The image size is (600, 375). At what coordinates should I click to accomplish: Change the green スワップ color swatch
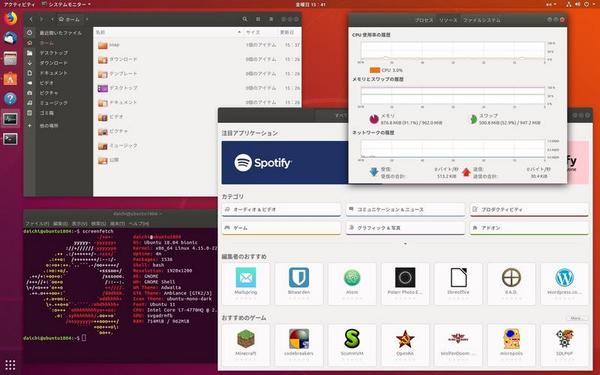pos(473,119)
